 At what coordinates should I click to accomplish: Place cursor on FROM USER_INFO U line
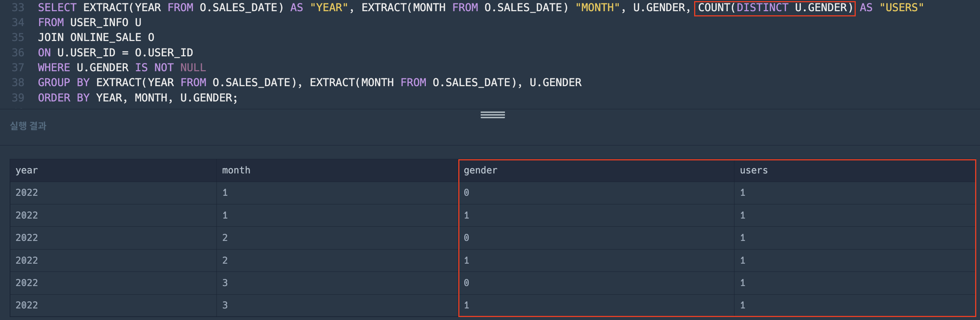coord(90,22)
